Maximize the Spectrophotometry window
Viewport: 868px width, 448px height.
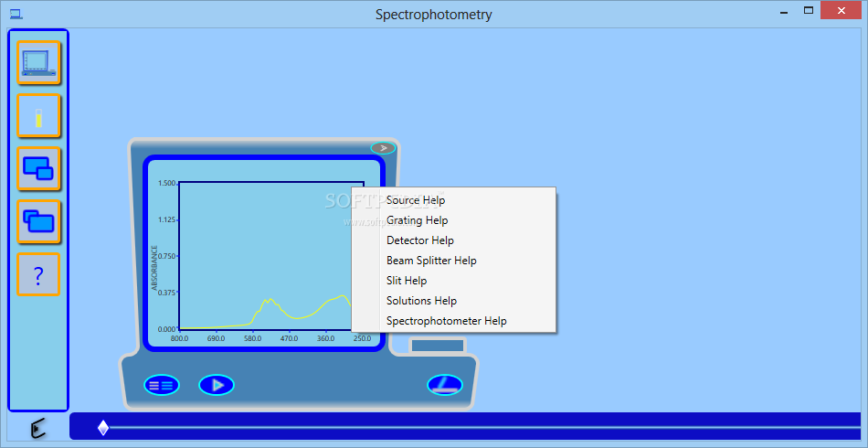coord(809,11)
